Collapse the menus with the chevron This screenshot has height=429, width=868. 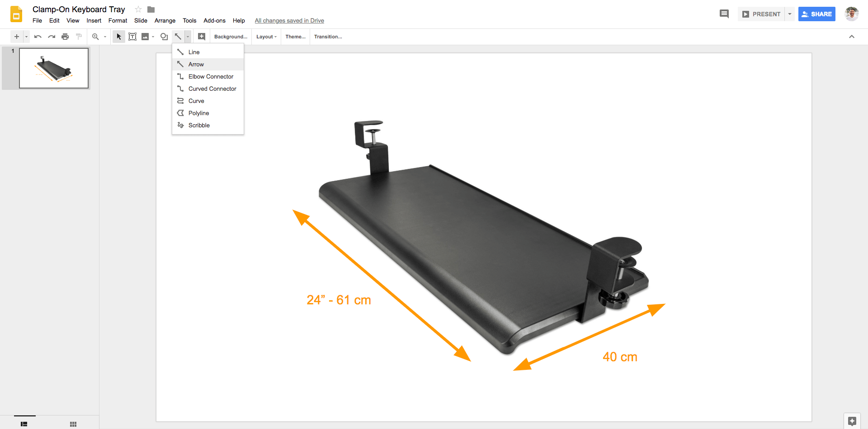851,37
